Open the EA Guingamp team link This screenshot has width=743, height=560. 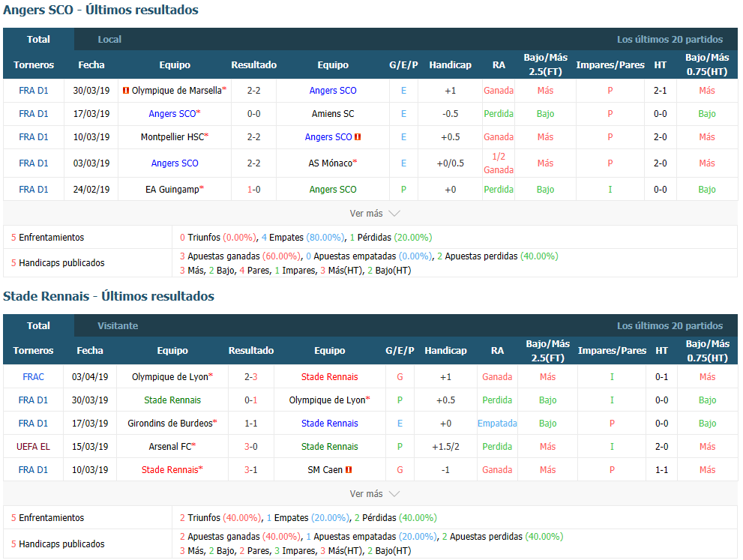click(172, 189)
